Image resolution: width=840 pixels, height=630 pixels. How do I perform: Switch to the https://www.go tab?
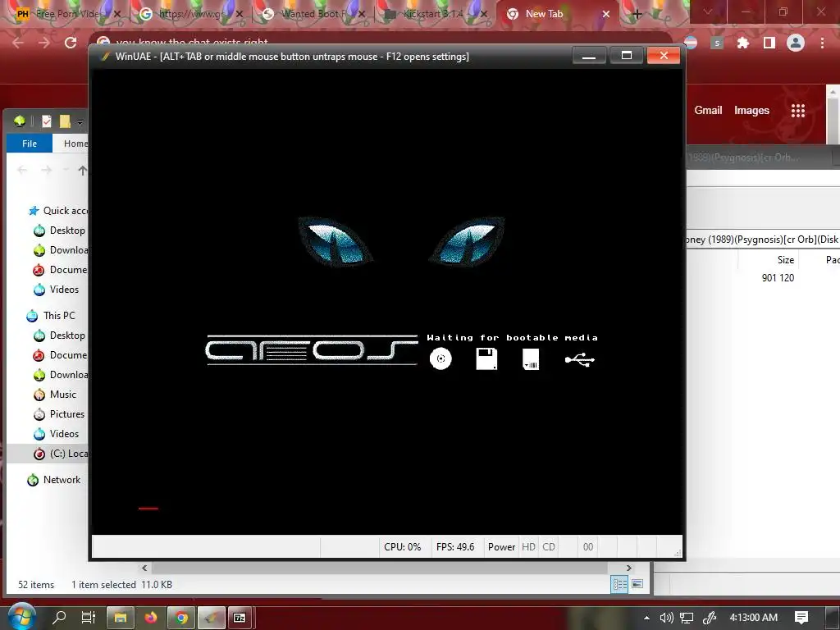coord(190,14)
